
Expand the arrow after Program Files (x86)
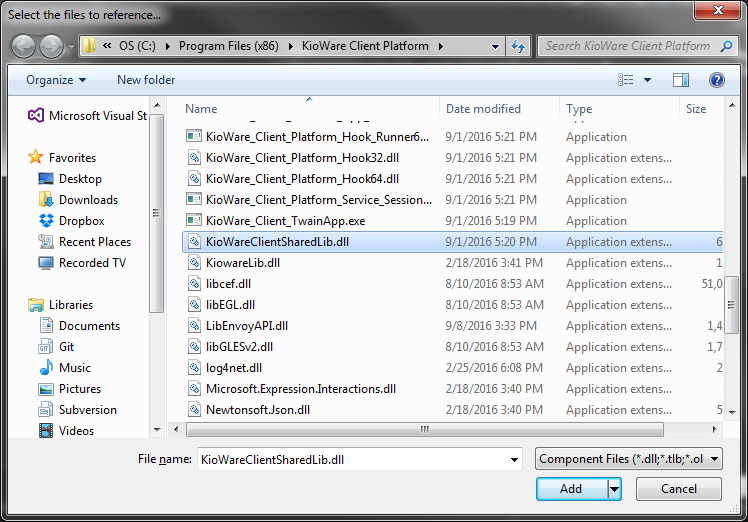pyautogui.click(x=291, y=46)
